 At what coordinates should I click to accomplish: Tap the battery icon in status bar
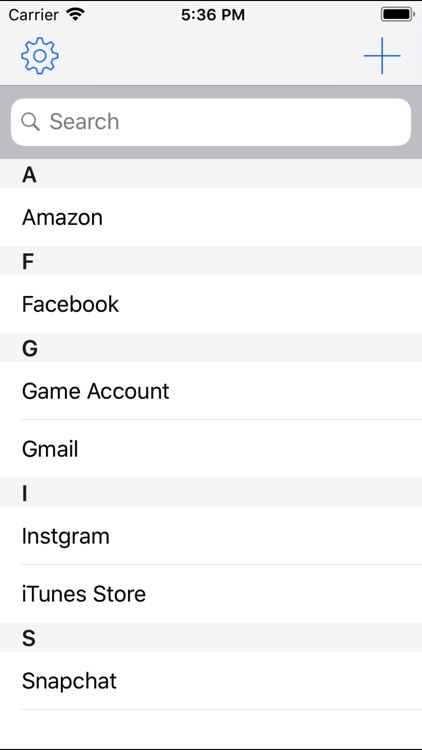397,14
